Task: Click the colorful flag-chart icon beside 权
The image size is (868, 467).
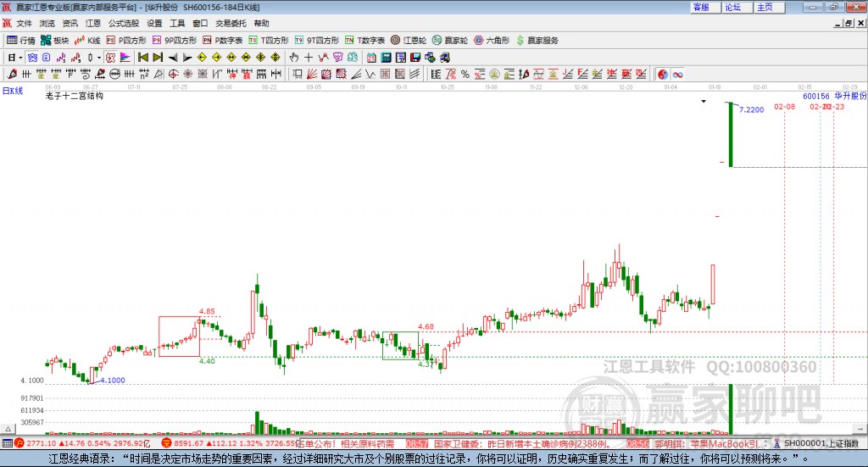Action: [125, 58]
